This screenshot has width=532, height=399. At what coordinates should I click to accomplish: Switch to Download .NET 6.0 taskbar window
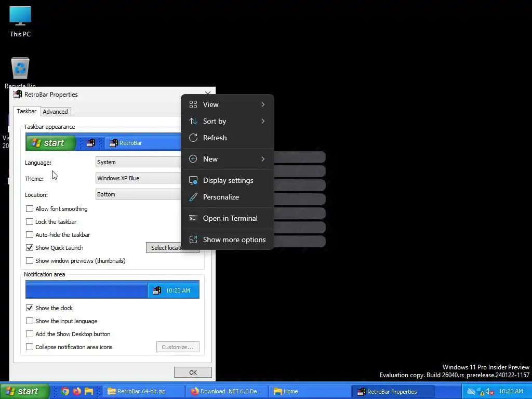point(227,392)
